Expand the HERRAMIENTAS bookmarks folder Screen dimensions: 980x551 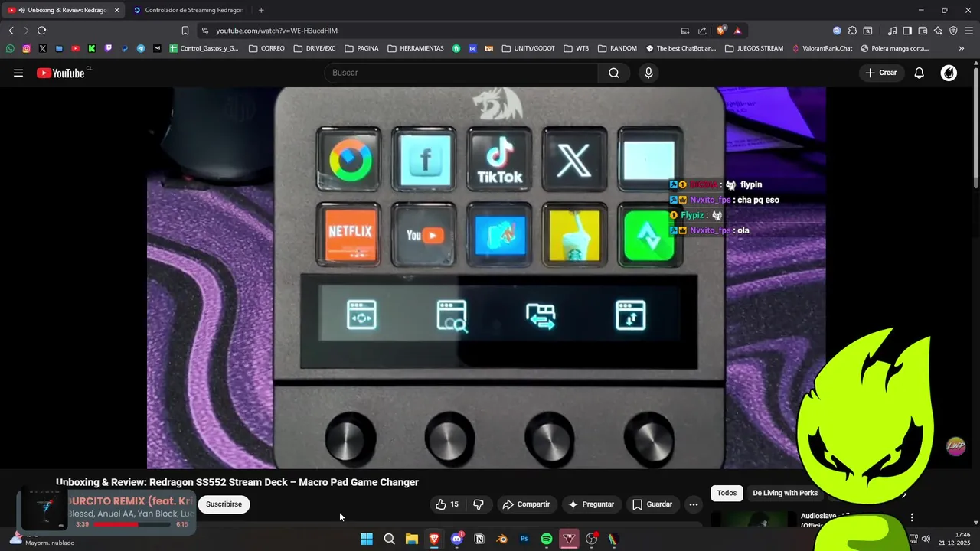[416, 48]
